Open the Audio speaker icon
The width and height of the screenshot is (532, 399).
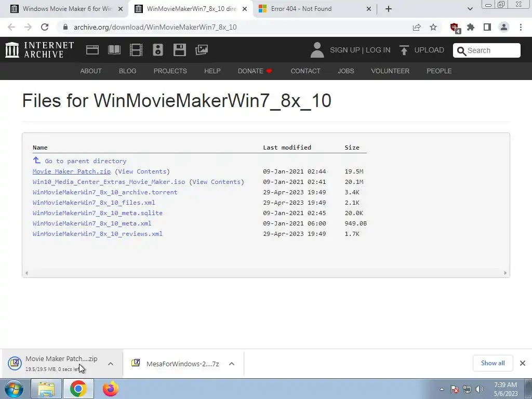(x=158, y=50)
